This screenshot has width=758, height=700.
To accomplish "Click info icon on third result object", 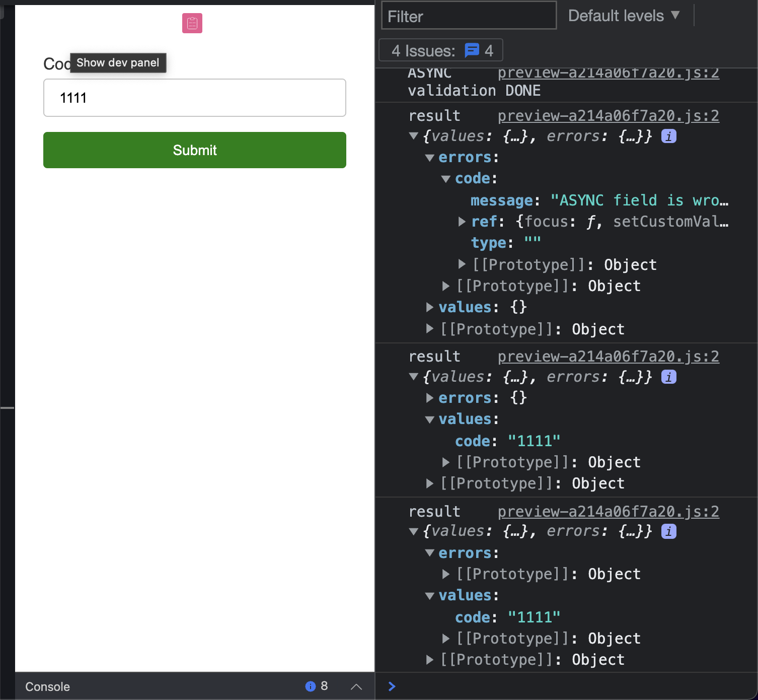I will pos(668,531).
